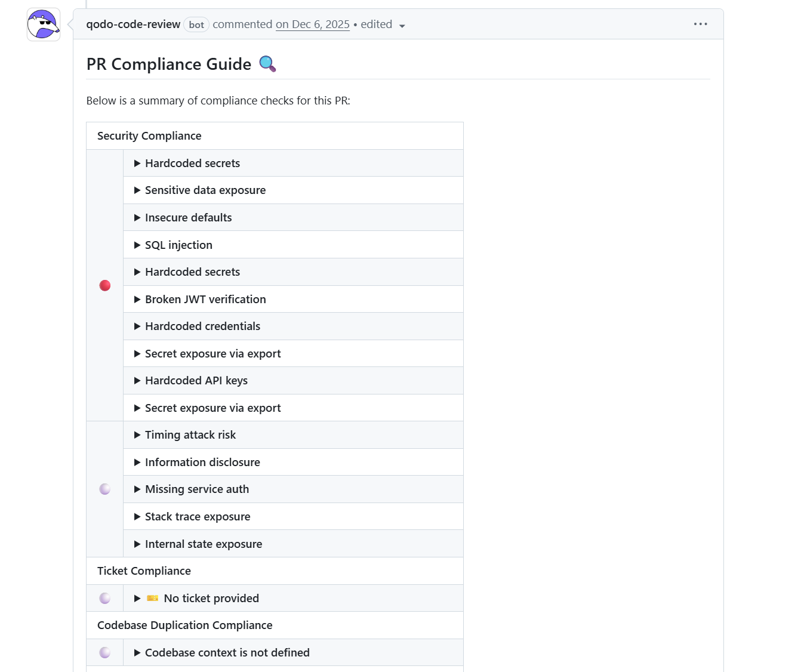Open the kebab menu for the comment

700,24
